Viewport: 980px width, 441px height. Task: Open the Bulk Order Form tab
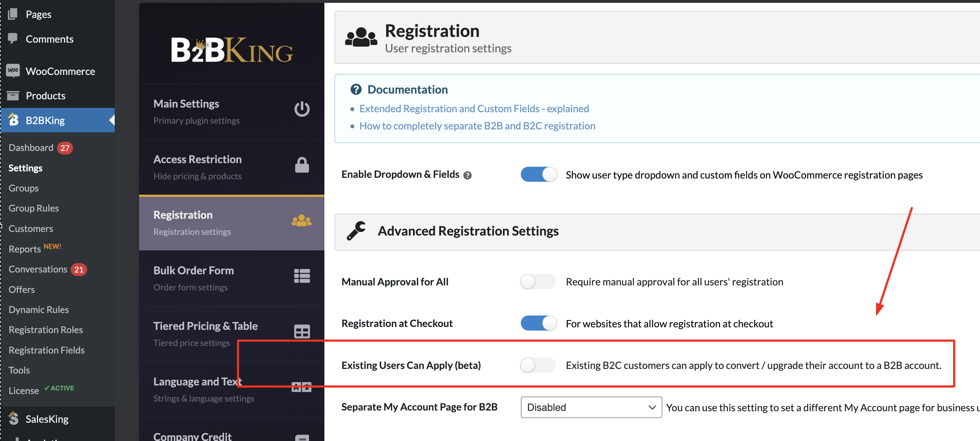(x=232, y=278)
